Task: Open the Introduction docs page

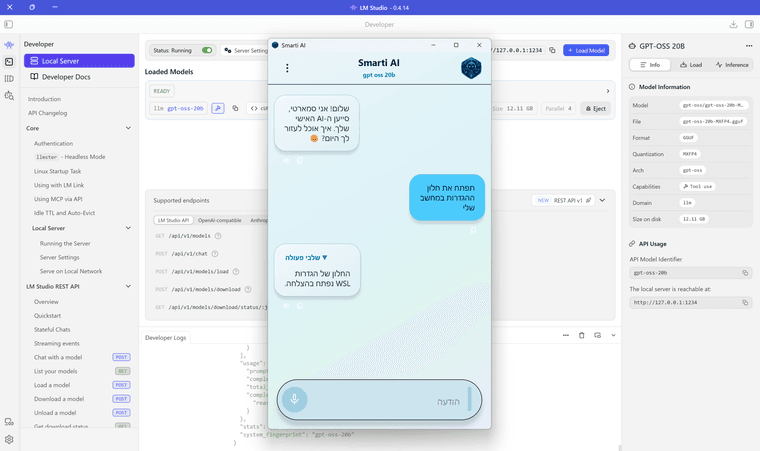Action: 44,99
